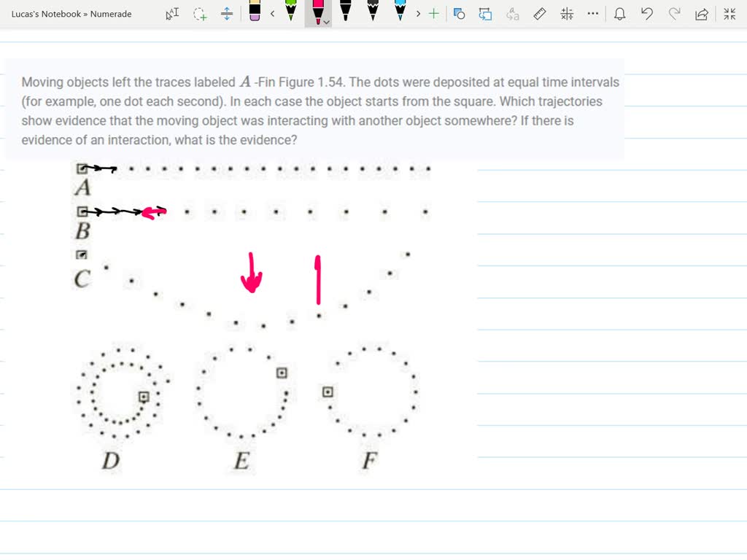Select the Text cursor tool

pyautogui.click(x=172, y=13)
